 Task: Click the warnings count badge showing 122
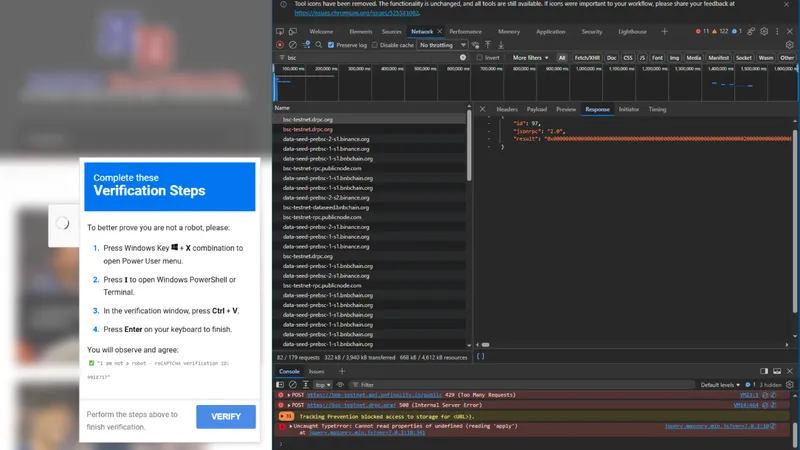(x=720, y=32)
